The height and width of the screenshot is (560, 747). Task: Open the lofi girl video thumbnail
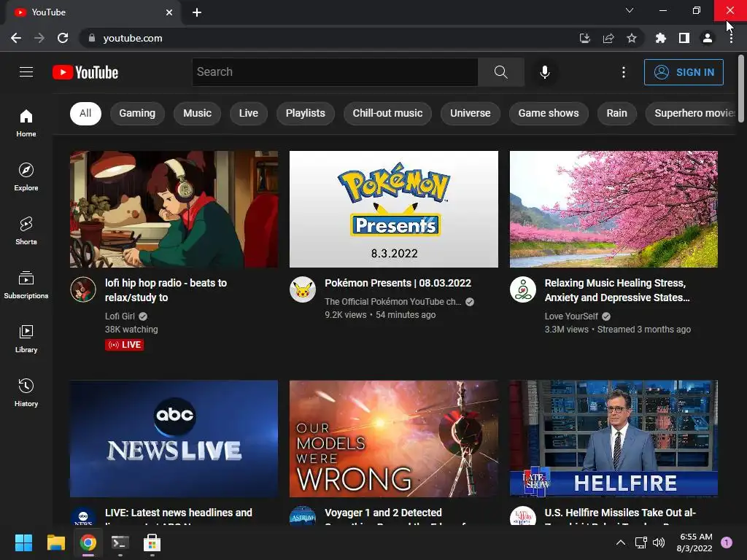tap(174, 209)
